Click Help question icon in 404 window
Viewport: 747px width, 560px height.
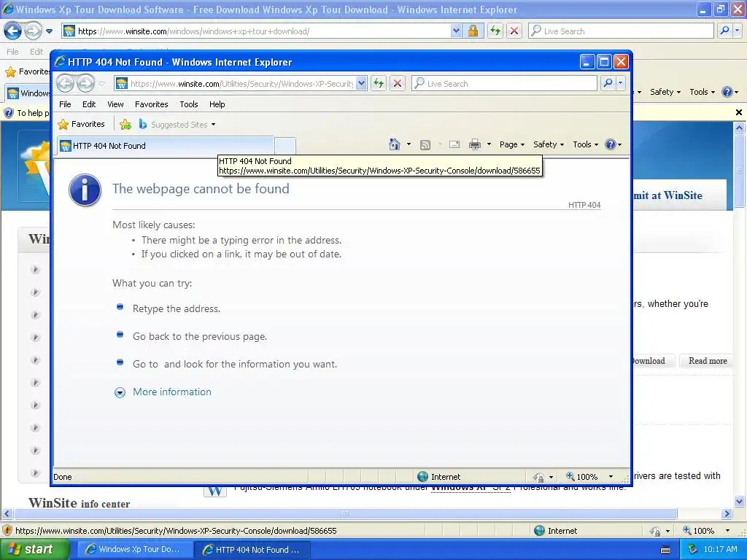pos(611,144)
